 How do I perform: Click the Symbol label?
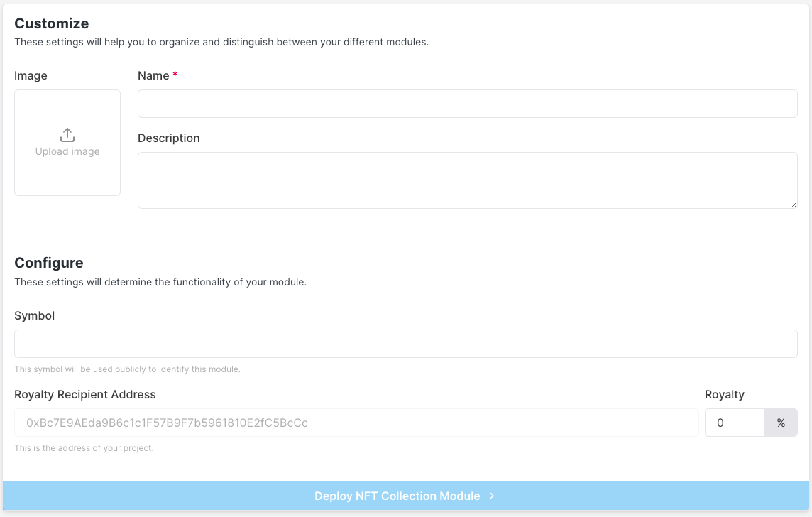point(34,315)
